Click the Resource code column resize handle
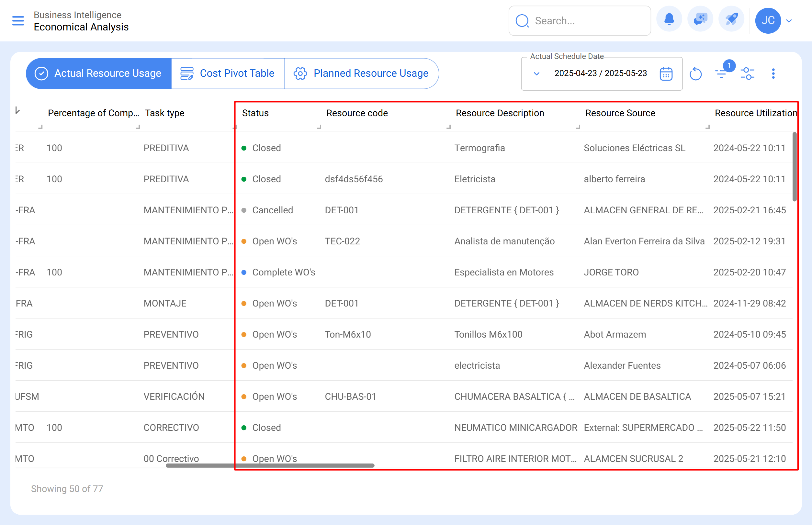Screen dimensions: 812x525 448,127
